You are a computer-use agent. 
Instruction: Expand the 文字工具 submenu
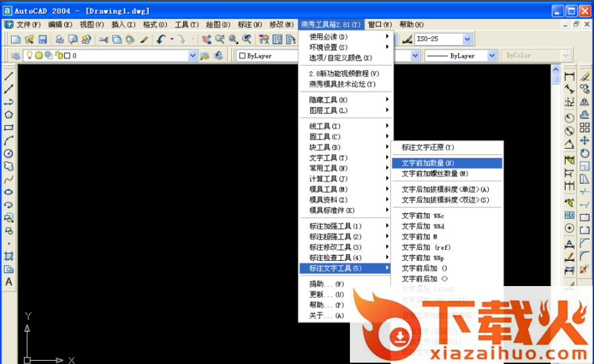pyautogui.click(x=346, y=158)
